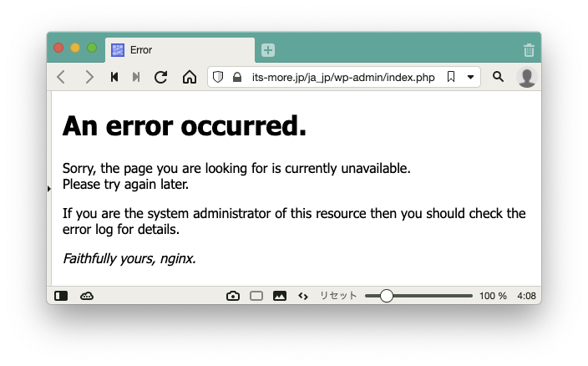Click the Fast Forward navigation icon
Screen dimensions: 588x366
tap(136, 77)
